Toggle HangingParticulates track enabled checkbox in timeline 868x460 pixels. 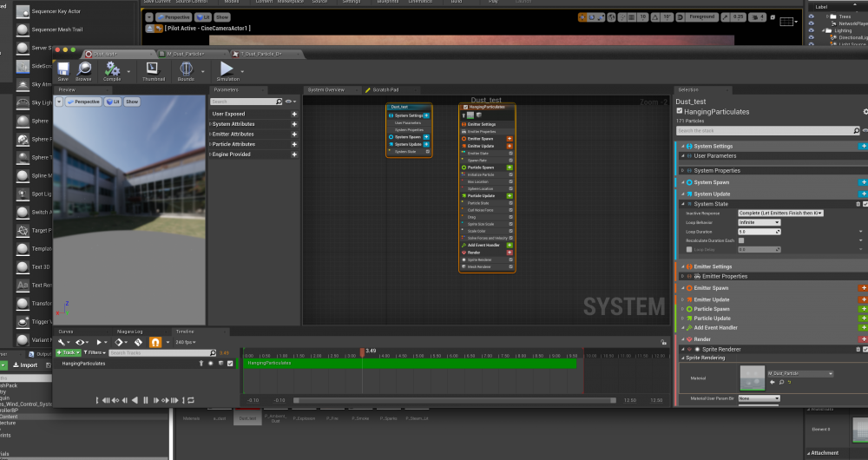[230, 364]
